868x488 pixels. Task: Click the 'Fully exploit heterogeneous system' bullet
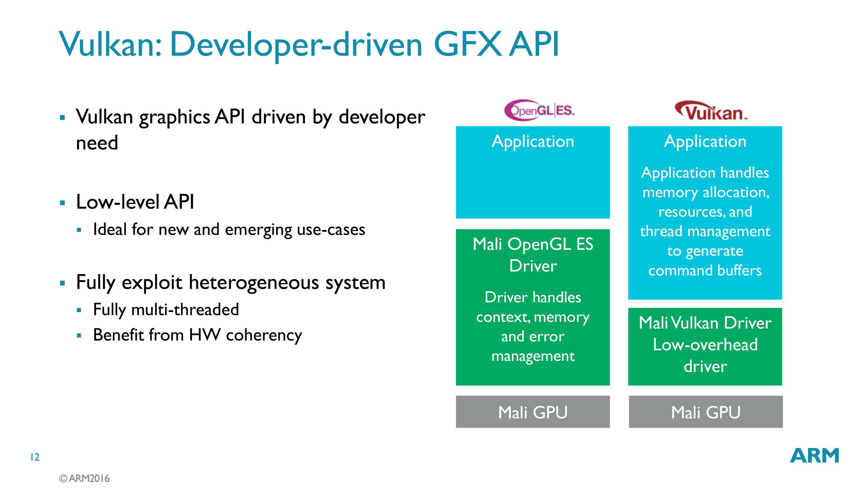pyautogui.click(x=231, y=282)
